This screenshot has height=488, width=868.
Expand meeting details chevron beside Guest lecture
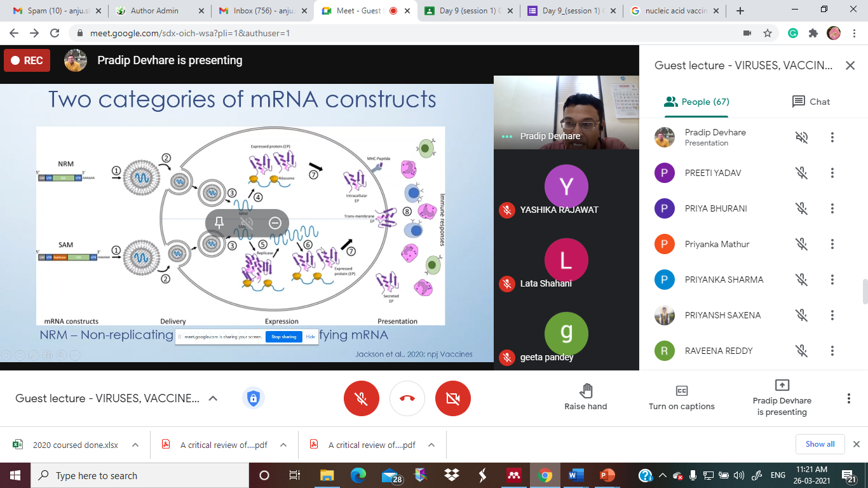coord(214,398)
